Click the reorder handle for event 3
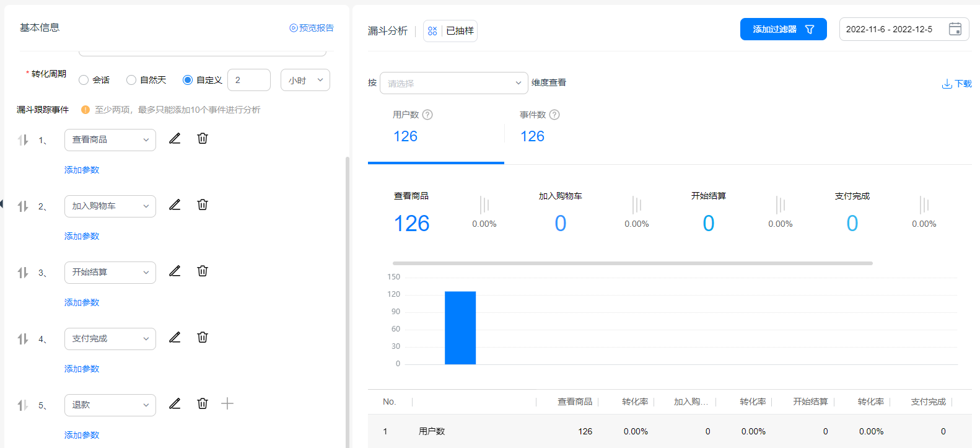 tap(23, 273)
